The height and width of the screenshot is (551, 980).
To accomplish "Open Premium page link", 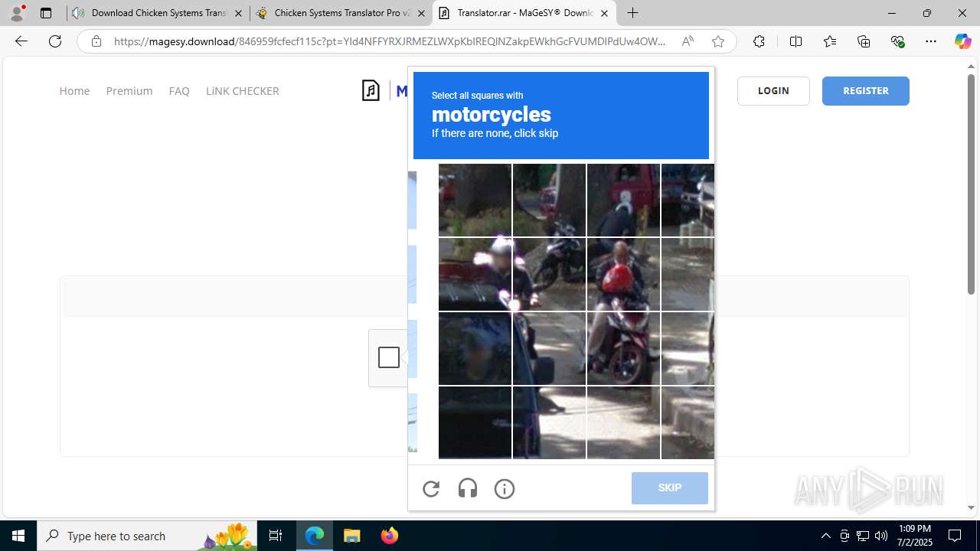I will pos(129,91).
